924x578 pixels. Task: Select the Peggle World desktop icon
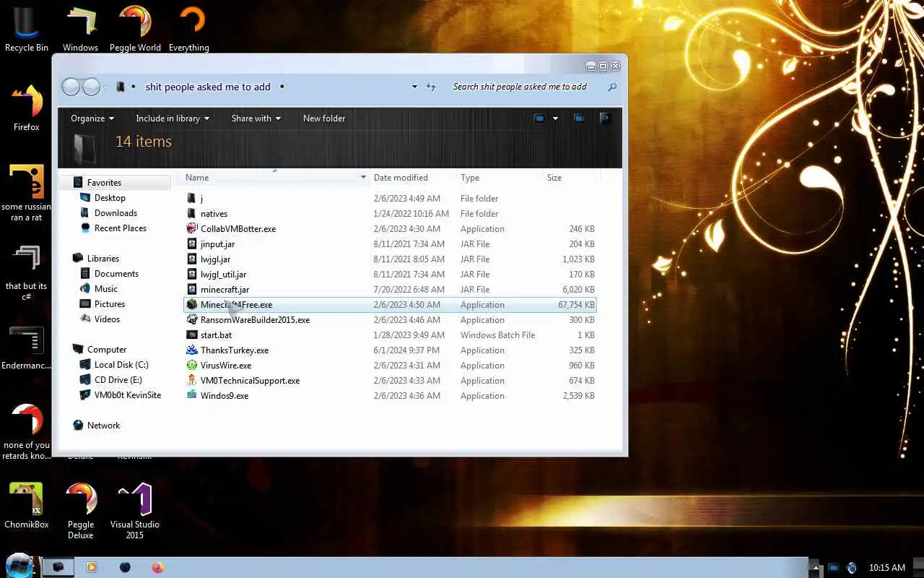135,30
